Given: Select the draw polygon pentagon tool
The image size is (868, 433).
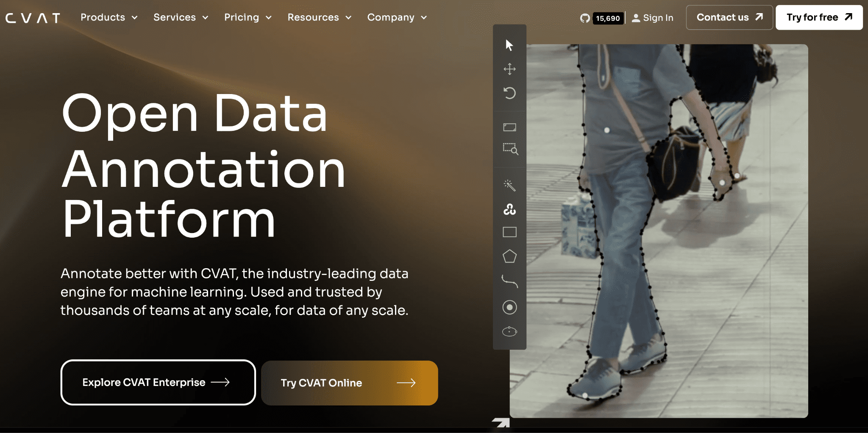Looking at the screenshot, I should [x=509, y=256].
